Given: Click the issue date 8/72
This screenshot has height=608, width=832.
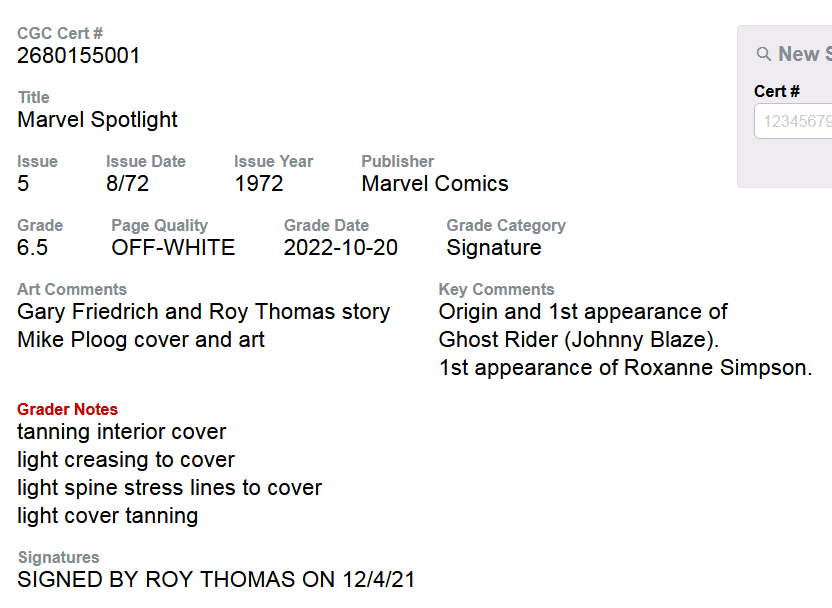Looking at the screenshot, I should (127, 184).
